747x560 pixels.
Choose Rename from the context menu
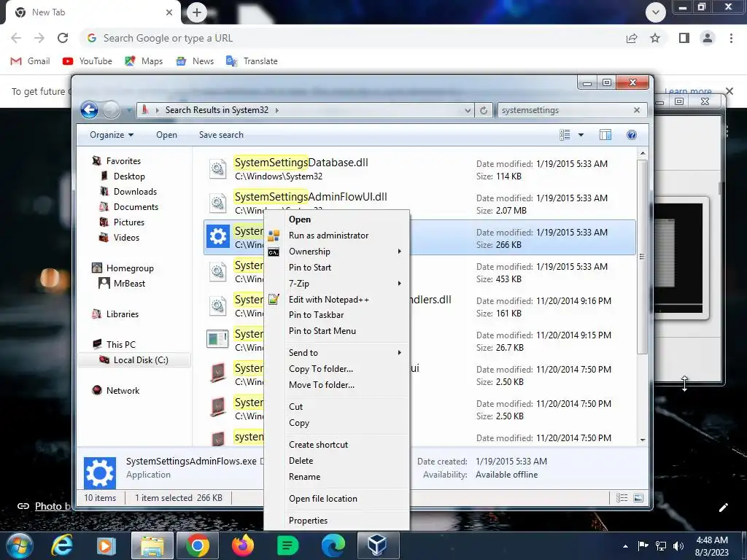[336, 477]
